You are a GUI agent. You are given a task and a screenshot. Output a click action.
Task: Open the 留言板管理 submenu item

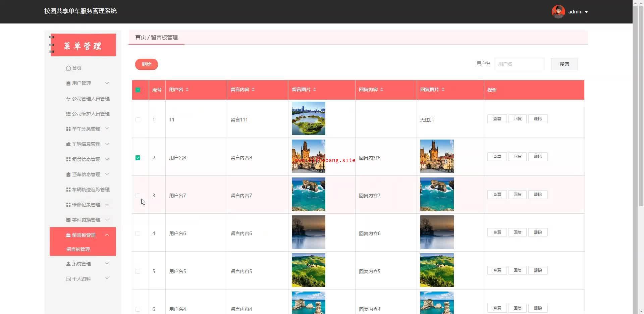pos(78,249)
